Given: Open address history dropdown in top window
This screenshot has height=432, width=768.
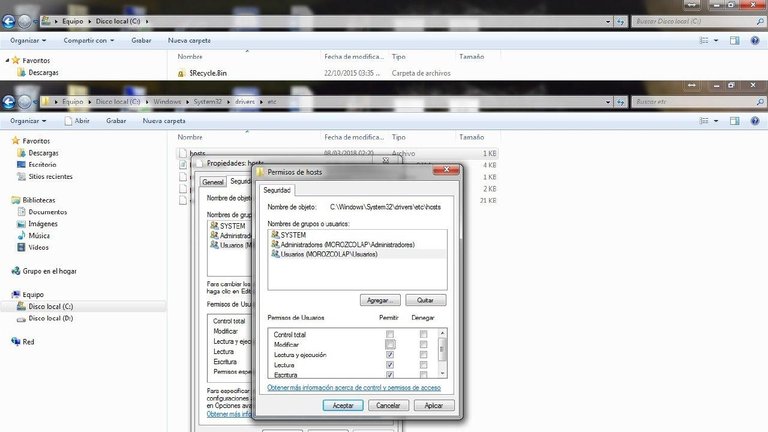Looking at the screenshot, I should (x=608, y=22).
